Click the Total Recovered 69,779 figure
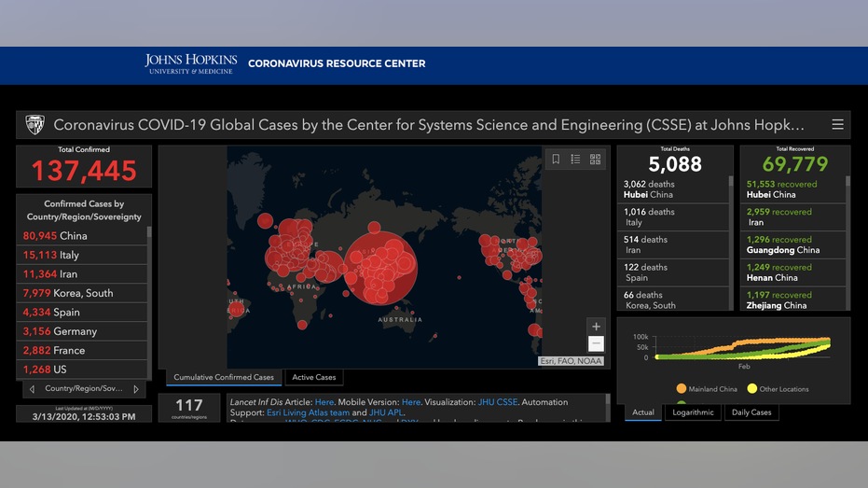This screenshot has height=488, width=868. pos(795,164)
